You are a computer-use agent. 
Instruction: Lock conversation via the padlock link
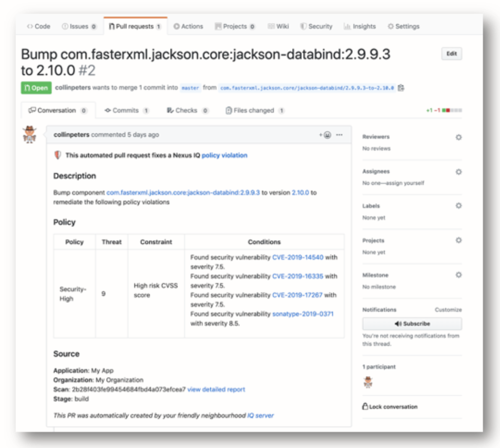390,407
